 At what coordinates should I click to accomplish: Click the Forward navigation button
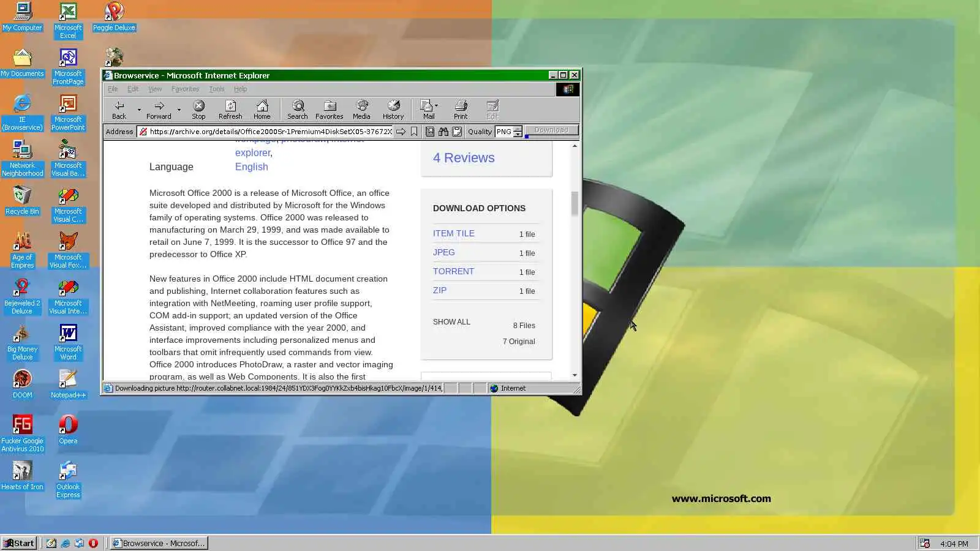[159, 110]
